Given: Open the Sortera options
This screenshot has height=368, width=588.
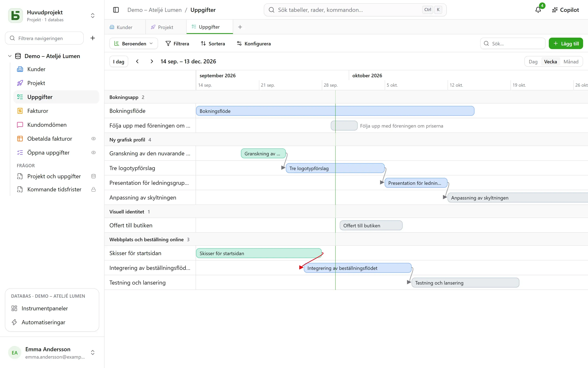Looking at the screenshot, I should pos(213,44).
